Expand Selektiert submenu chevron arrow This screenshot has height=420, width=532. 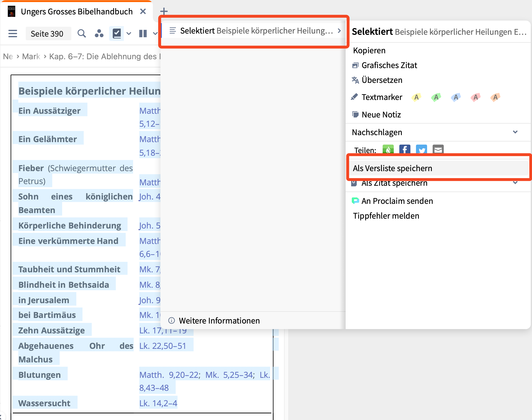coord(339,31)
